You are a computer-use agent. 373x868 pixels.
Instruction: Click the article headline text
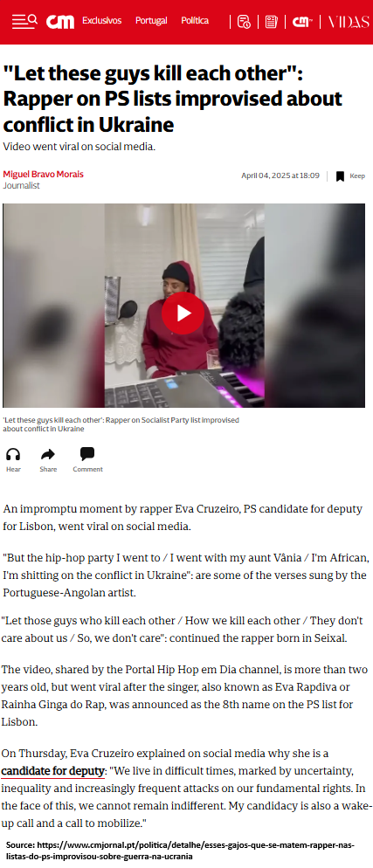173,99
